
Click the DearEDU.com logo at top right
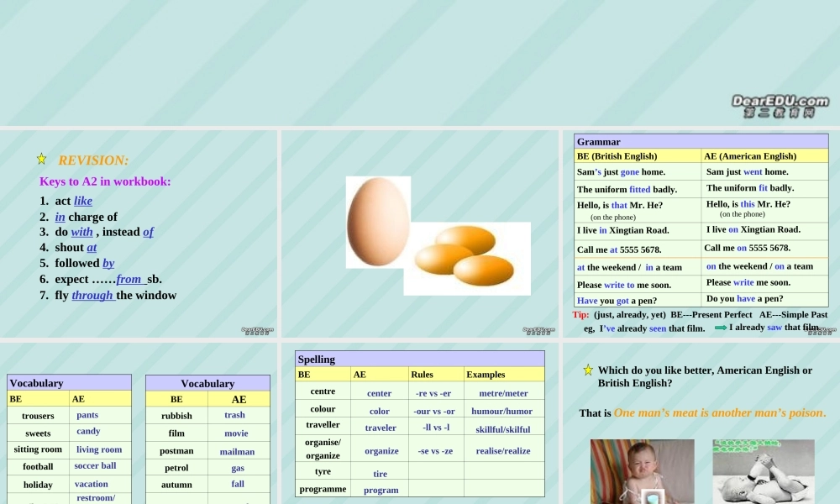click(x=780, y=106)
